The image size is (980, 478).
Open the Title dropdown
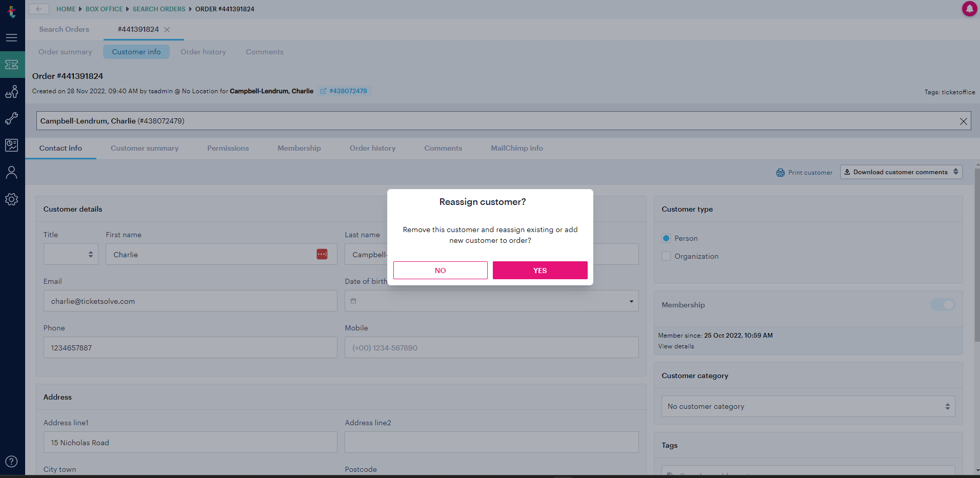coord(71,254)
